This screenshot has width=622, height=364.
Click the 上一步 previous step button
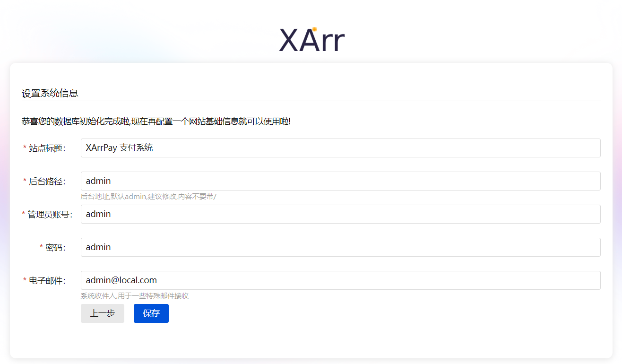tap(102, 313)
